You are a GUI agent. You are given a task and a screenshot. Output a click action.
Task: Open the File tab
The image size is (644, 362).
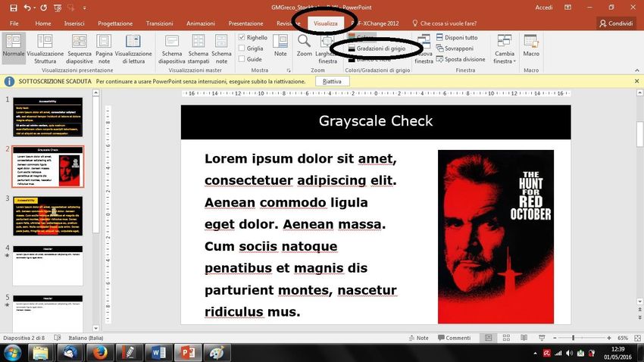[14, 23]
